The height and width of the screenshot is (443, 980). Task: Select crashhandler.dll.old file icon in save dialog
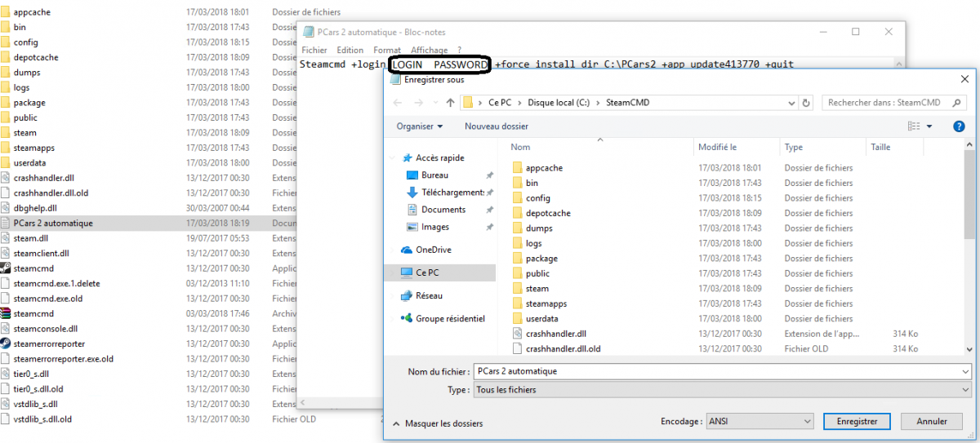click(517, 348)
